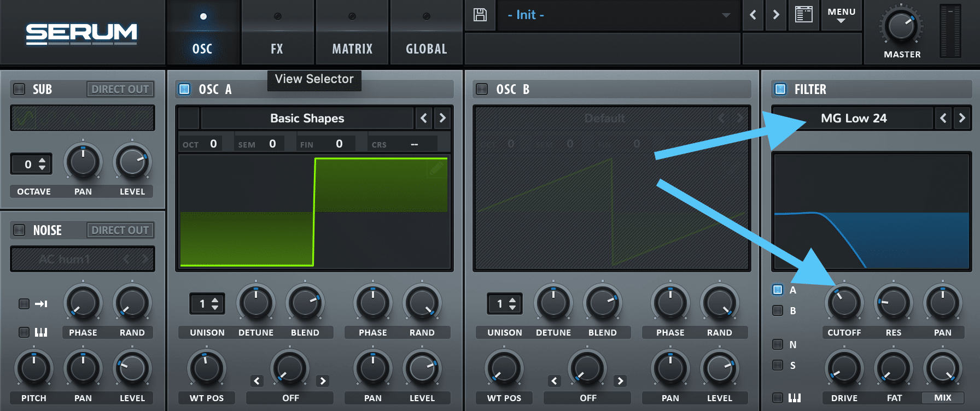Viewport: 980px width, 411px height.
Task: Click the filter MIX label button
Action: point(943,398)
